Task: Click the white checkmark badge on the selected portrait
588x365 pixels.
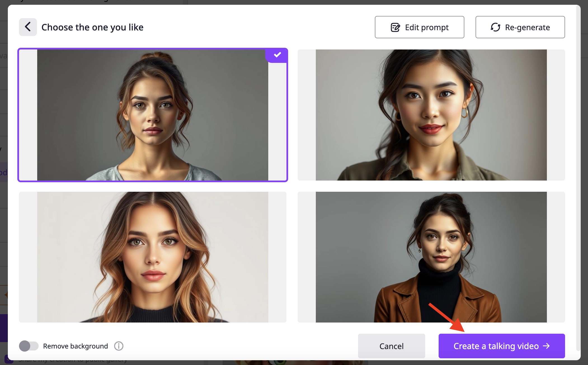Action: (x=277, y=55)
